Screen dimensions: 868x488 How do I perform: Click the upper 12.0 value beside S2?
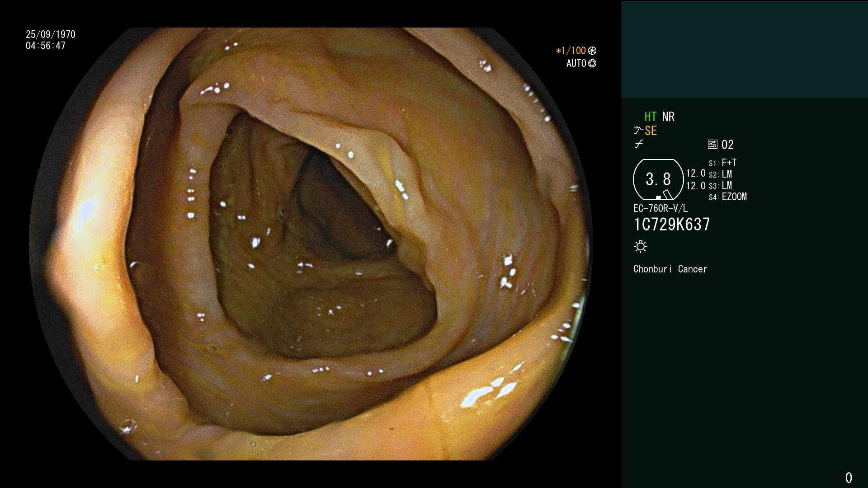tap(696, 173)
